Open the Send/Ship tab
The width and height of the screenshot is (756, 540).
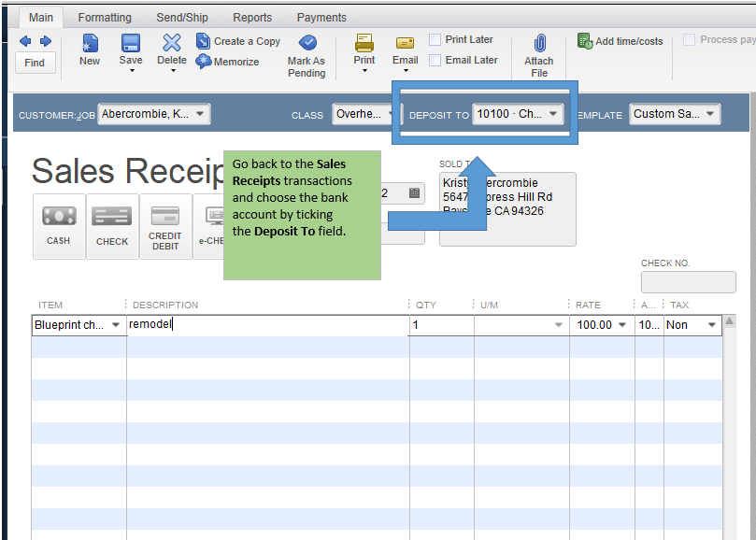pyautogui.click(x=182, y=18)
